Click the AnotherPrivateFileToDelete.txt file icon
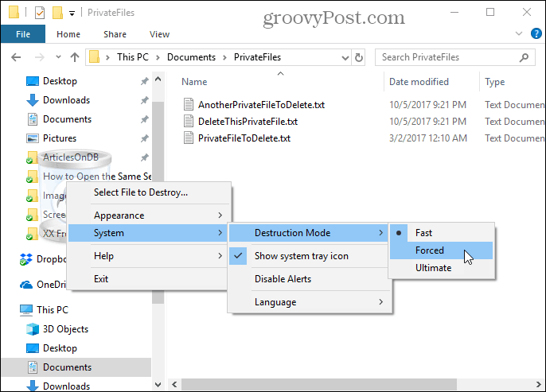This screenshot has height=392, width=546. [x=189, y=104]
